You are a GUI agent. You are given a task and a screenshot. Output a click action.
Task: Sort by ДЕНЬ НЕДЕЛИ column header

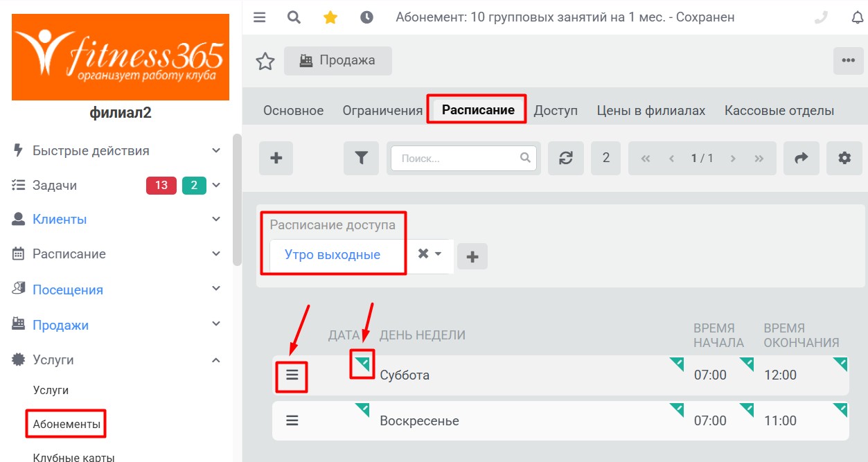pyautogui.click(x=423, y=335)
